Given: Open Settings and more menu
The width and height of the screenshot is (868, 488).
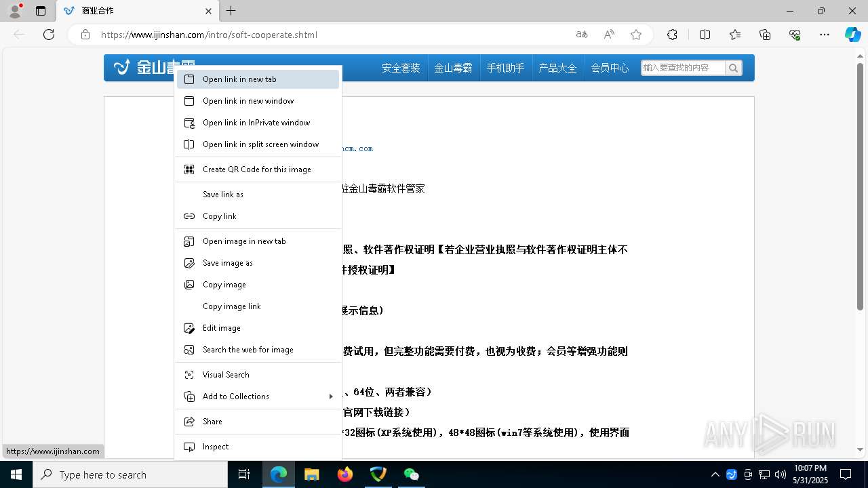Looking at the screenshot, I should point(825,35).
